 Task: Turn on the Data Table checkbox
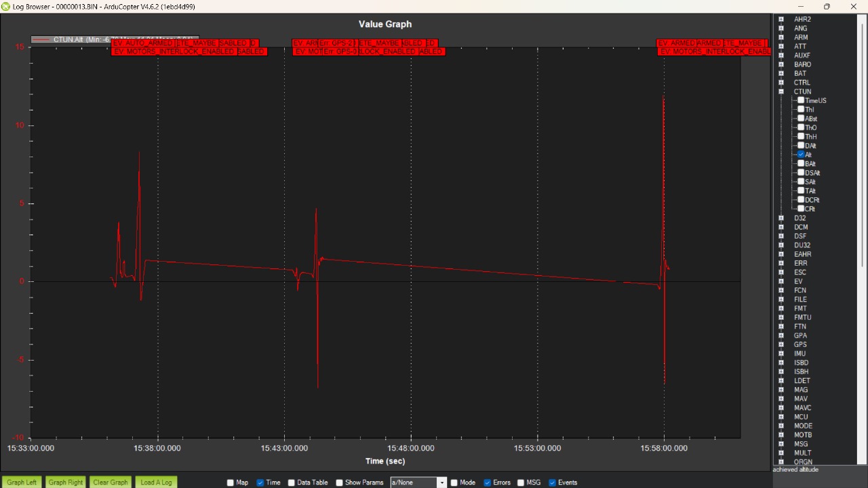click(292, 483)
